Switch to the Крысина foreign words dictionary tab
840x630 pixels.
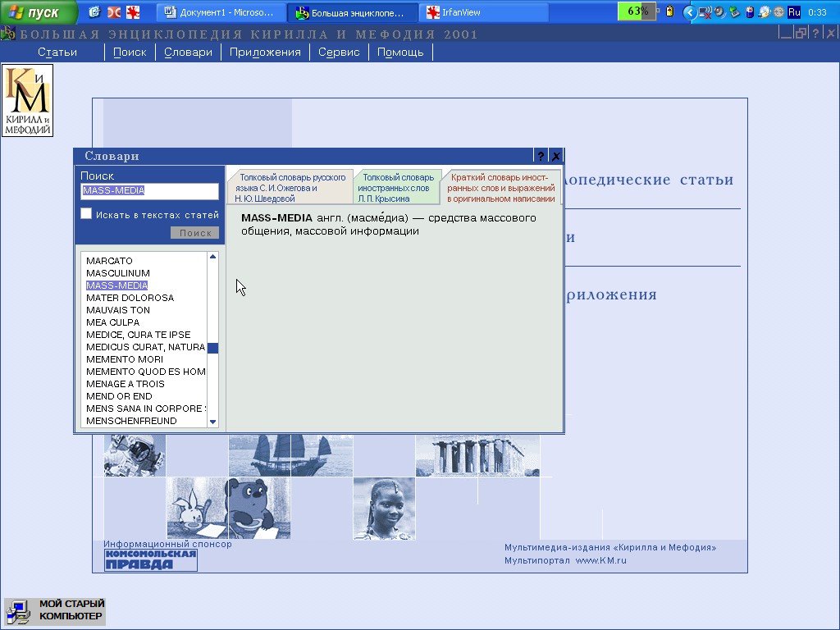pyautogui.click(x=397, y=187)
